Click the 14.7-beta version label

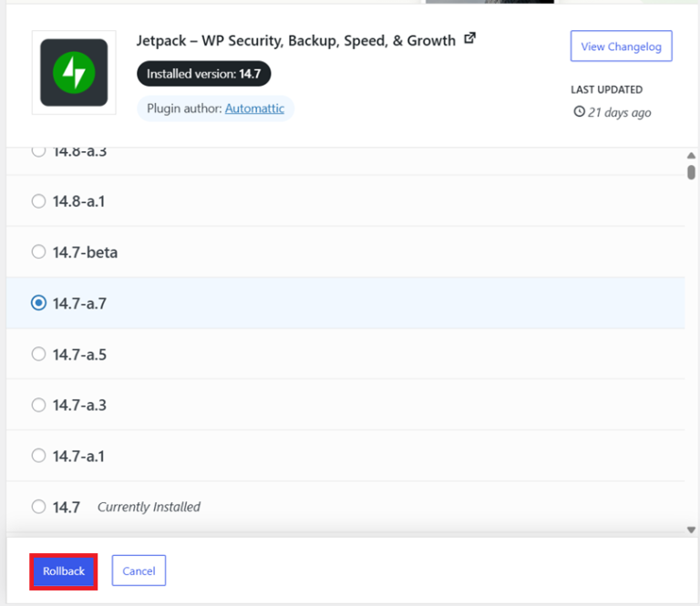click(85, 252)
